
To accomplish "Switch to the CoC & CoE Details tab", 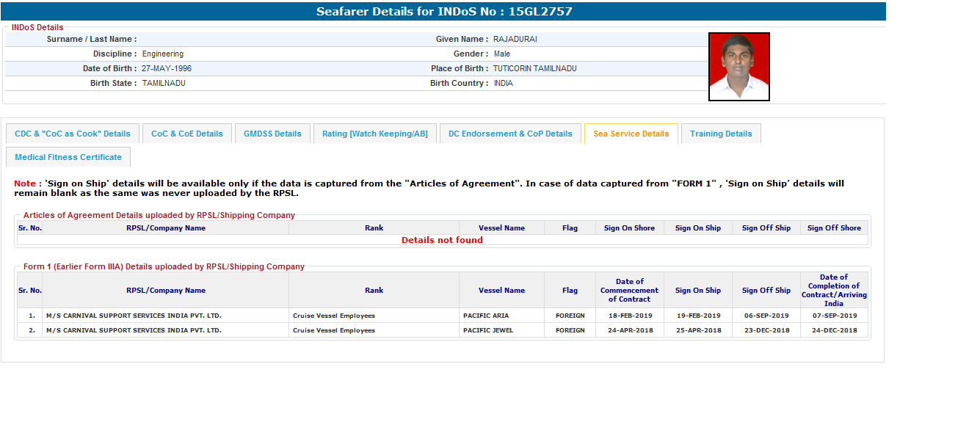I will pyautogui.click(x=186, y=134).
